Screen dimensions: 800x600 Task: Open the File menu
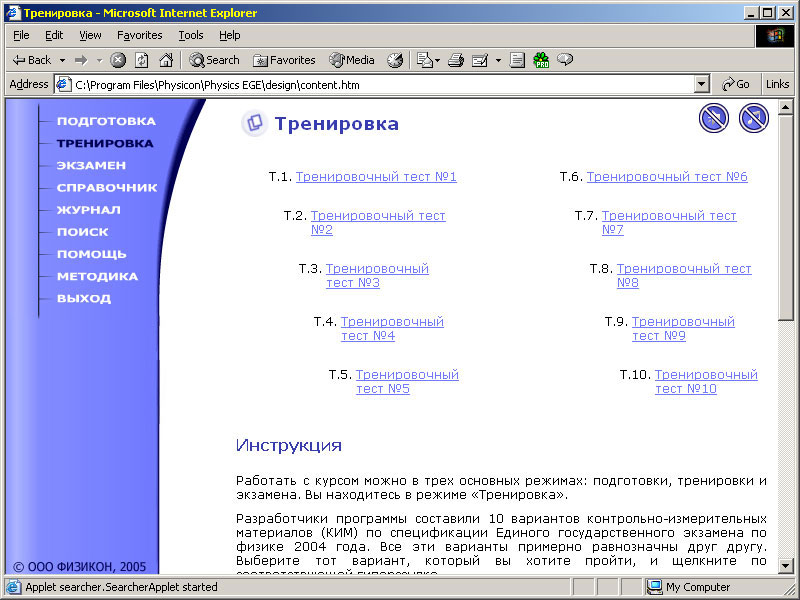point(21,35)
